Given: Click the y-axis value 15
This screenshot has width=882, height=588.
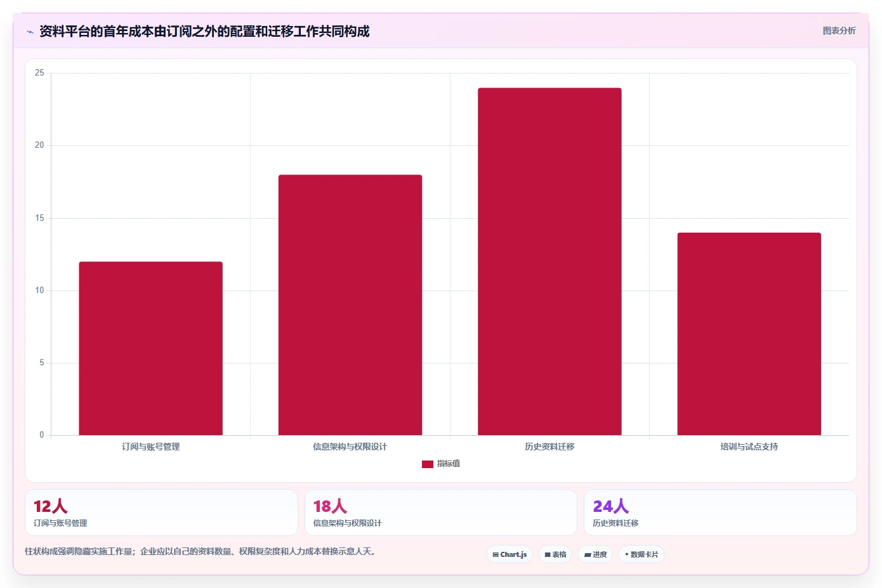Looking at the screenshot, I should click(39, 218).
